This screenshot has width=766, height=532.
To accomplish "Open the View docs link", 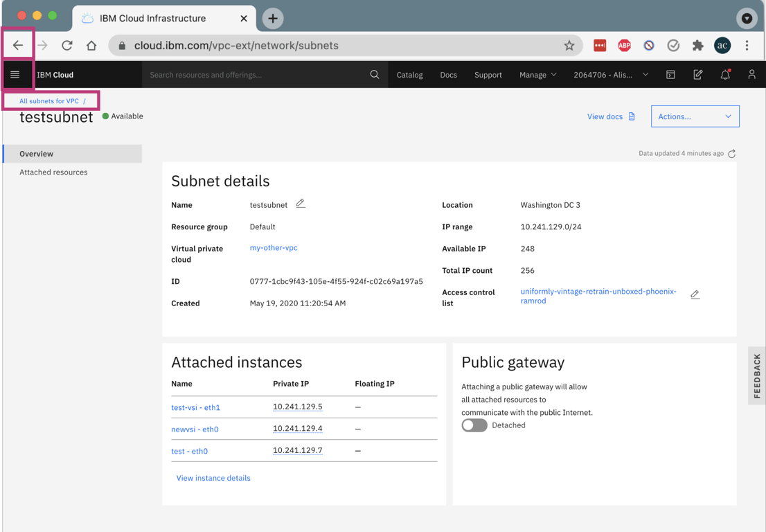I will tap(611, 116).
